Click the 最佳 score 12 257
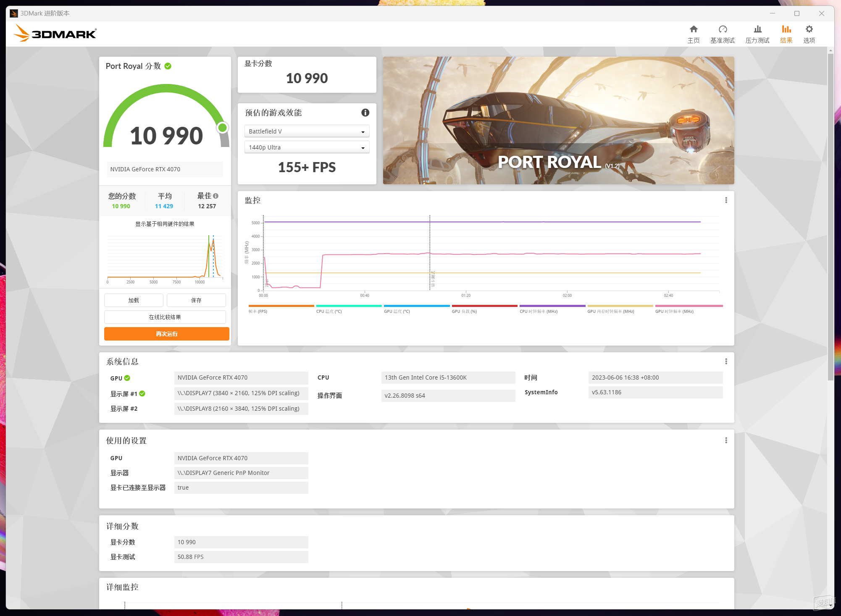The height and width of the screenshot is (616, 841). tap(207, 206)
